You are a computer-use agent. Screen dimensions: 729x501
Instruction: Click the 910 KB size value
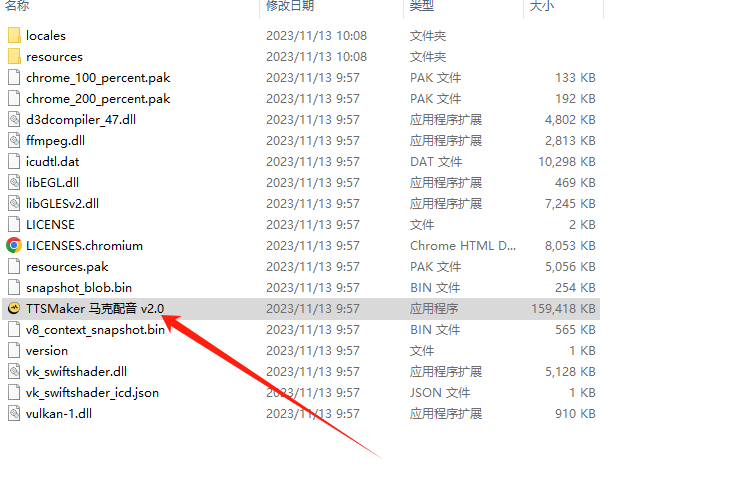tap(575, 414)
